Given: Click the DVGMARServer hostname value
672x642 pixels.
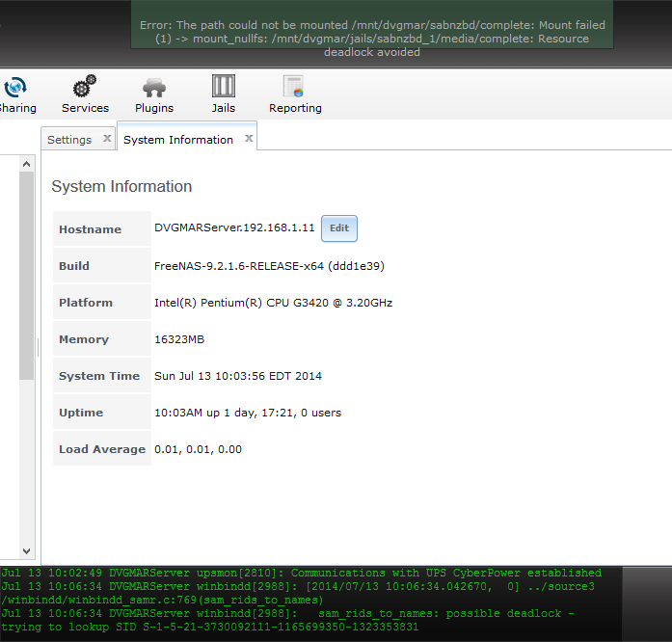Looking at the screenshot, I should pyautogui.click(x=234, y=228).
